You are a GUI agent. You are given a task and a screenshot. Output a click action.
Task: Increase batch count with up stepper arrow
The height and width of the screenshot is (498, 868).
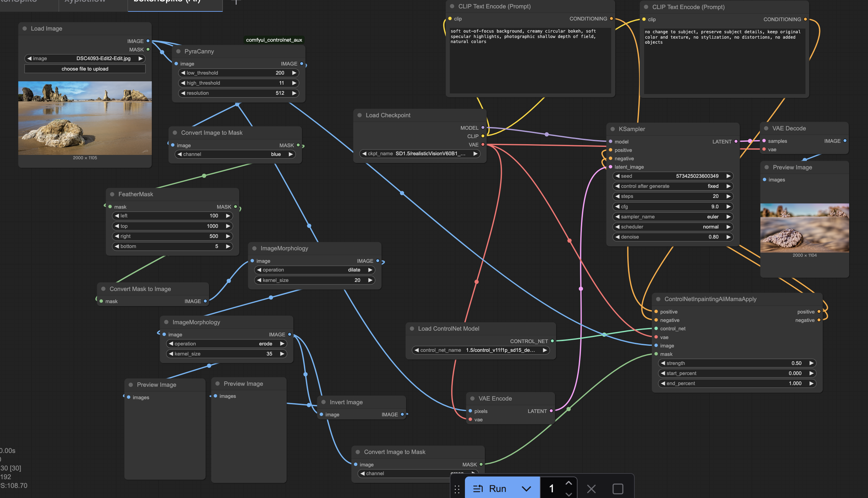tap(568, 483)
